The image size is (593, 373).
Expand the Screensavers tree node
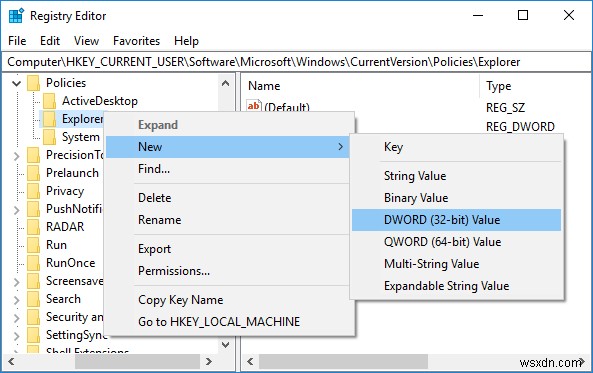(x=16, y=282)
